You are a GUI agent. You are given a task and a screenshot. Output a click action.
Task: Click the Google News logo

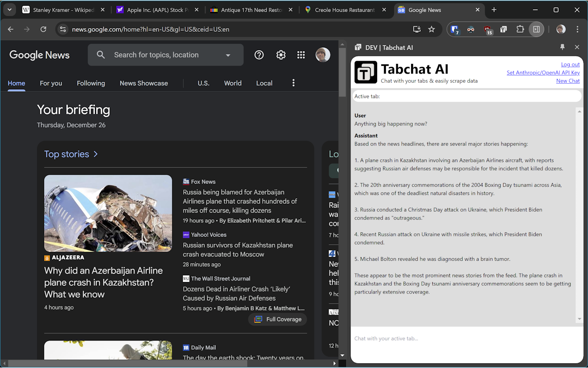[x=40, y=55]
